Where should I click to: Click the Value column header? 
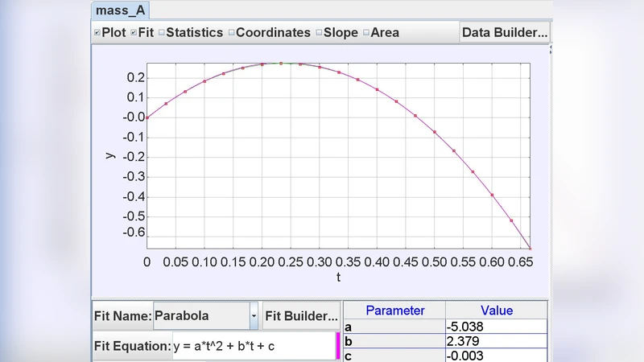pos(496,311)
